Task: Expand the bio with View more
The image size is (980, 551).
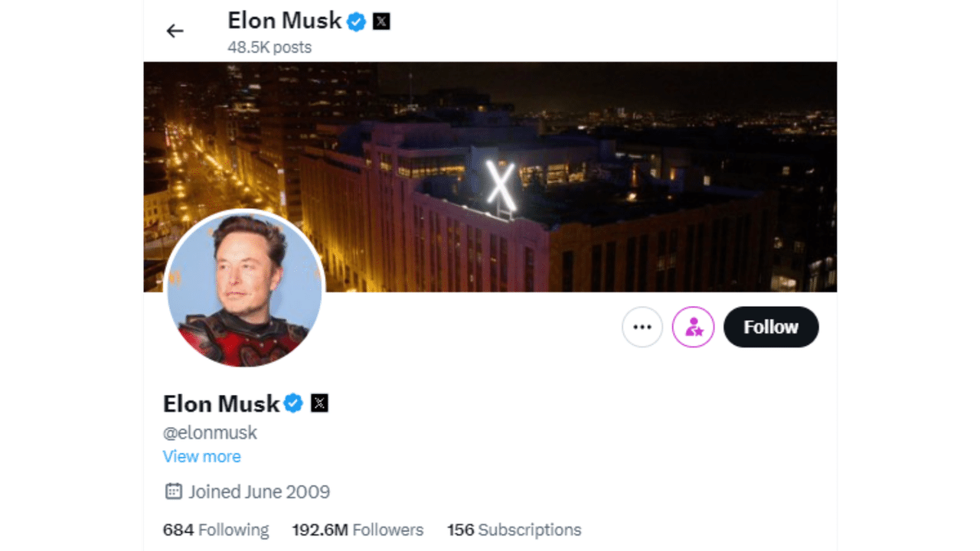Action: 201,456
